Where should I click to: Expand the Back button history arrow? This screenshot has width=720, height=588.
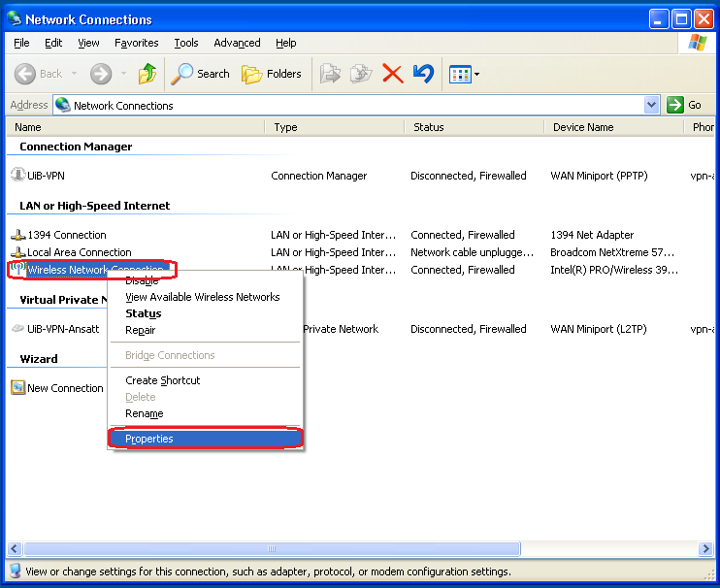[x=72, y=75]
